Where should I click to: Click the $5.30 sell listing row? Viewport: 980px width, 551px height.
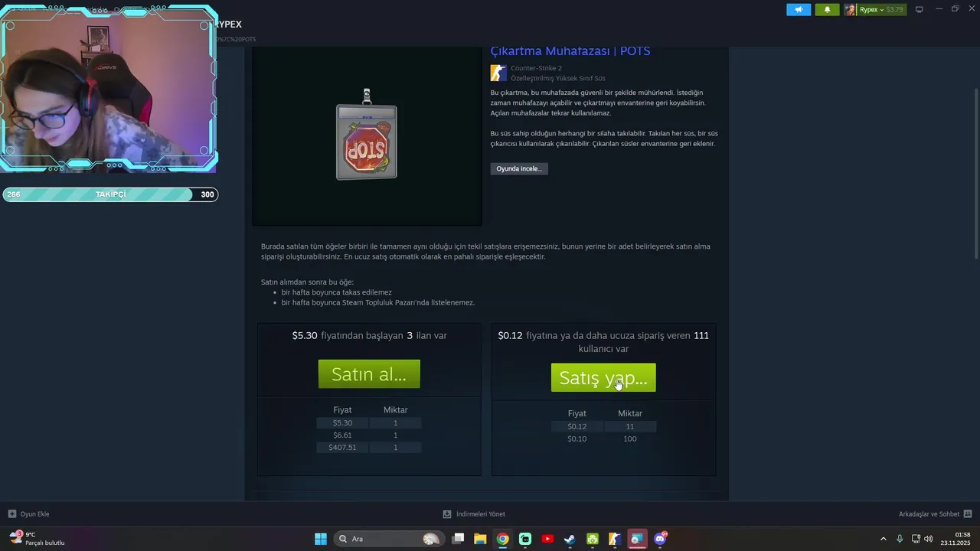click(x=369, y=423)
